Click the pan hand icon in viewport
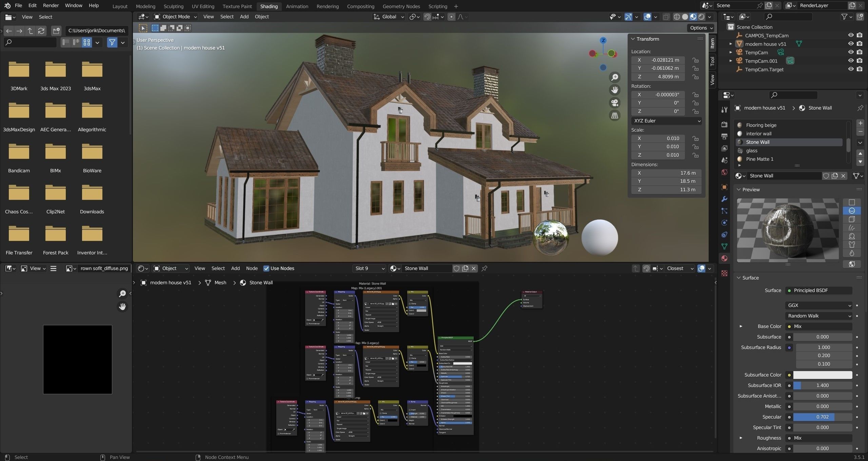868x461 pixels. 614,90
